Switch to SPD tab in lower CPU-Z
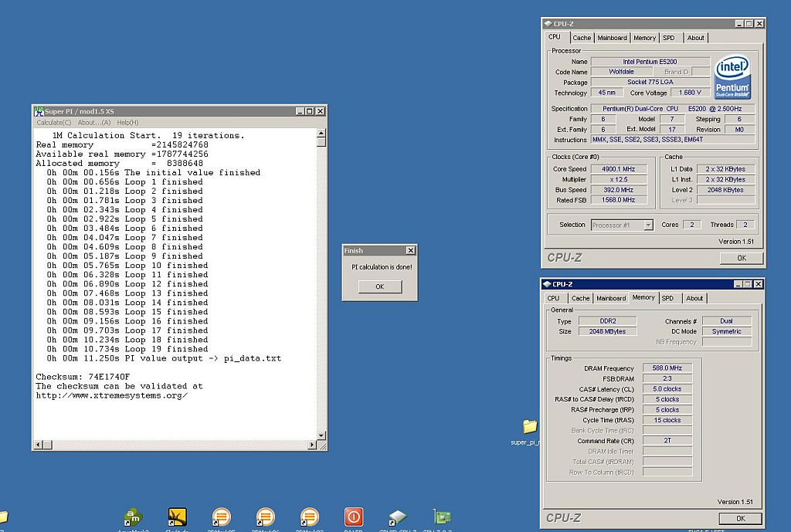This screenshot has height=532, width=791. click(668, 298)
